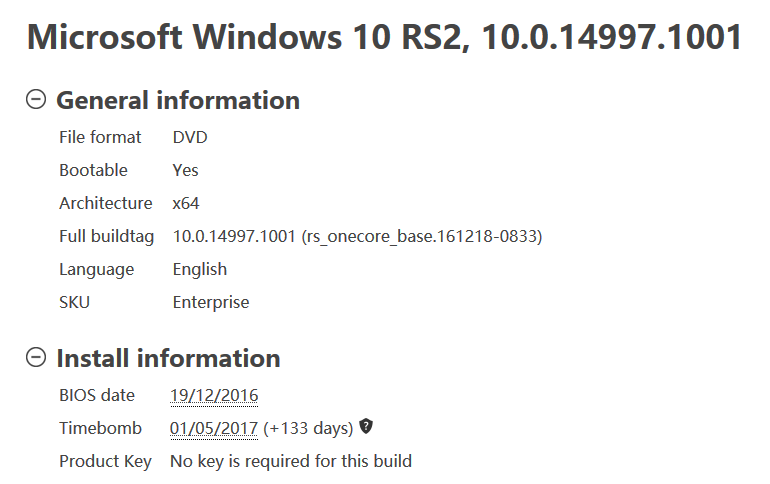Click the Full buildtag label
770x484 pixels.
[106, 236]
